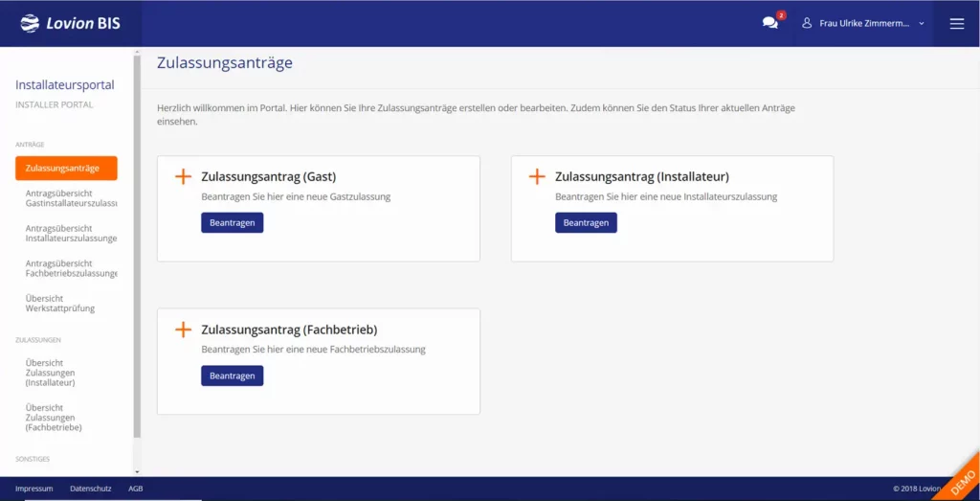
Task: Expand the Frau Ulrike Zimmermann user dropdown
Action: click(x=921, y=23)
